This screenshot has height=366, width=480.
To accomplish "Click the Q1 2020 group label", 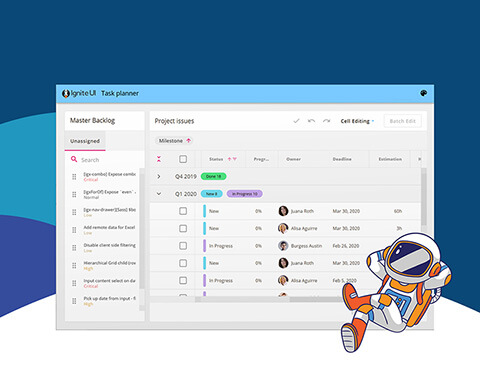I will pyautogui.click(x=186, y=194).
